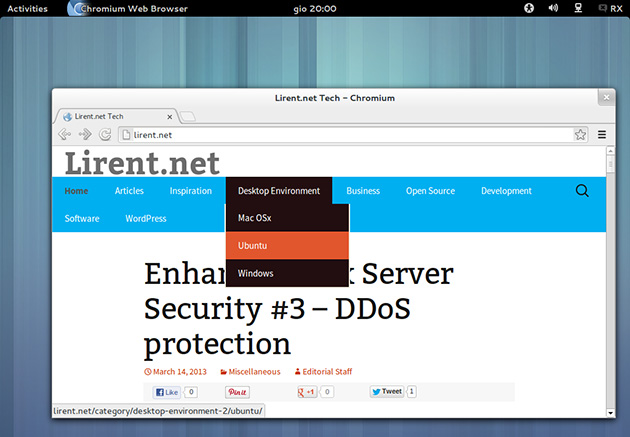
Task: Open the network icon in top panel
Action: click(578, 8)
